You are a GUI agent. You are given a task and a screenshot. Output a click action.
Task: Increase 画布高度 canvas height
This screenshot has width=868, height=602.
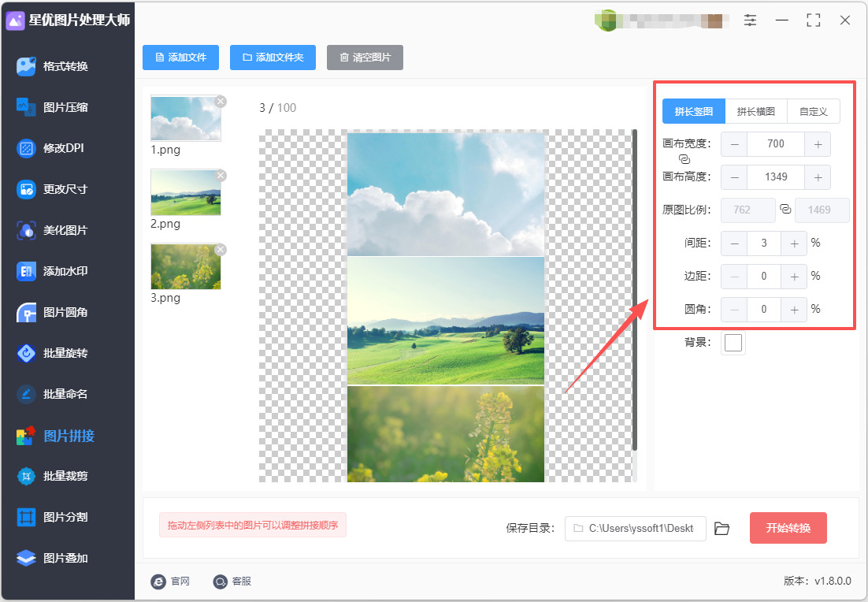[818, 177]
